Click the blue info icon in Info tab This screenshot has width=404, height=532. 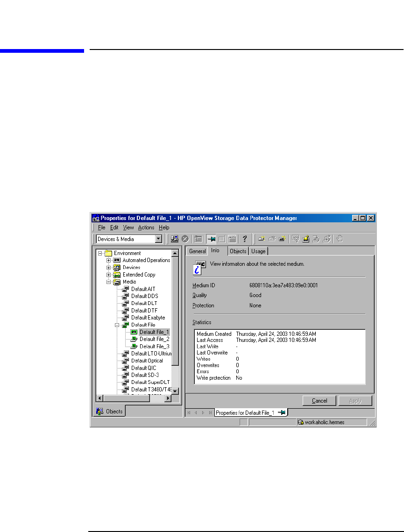pyautogui.click(x=199, y=268)
